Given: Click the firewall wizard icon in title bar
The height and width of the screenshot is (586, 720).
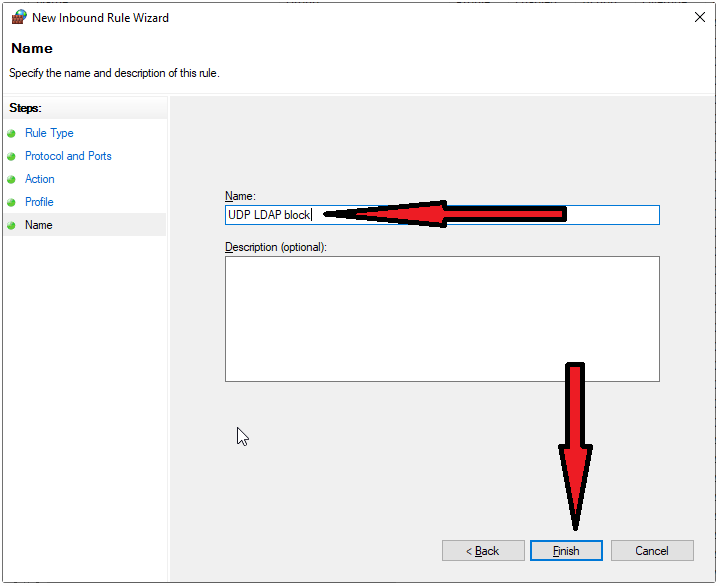Looking at the screenshot, I should point(18,17).
